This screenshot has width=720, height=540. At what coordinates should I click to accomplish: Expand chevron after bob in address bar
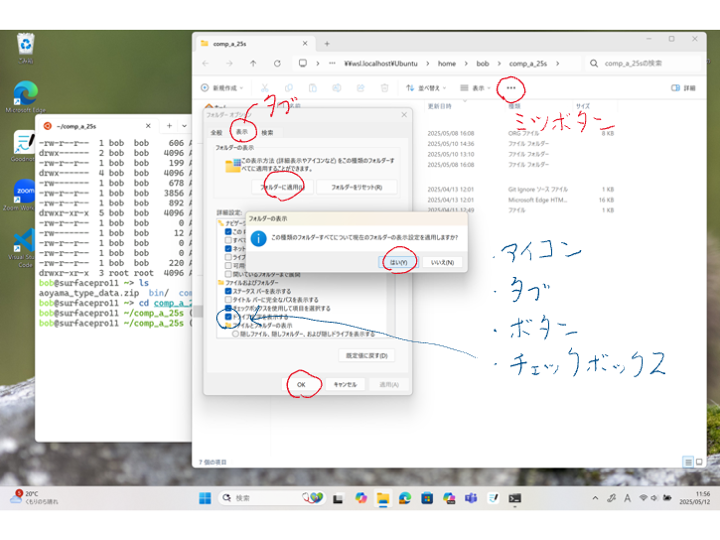(499, 63)
